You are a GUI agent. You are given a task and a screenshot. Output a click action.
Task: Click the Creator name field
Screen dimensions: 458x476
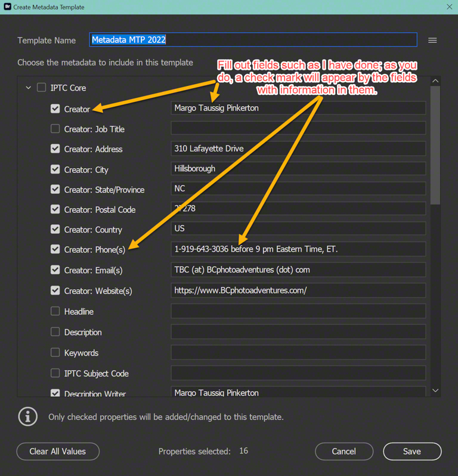coord(298,108)
